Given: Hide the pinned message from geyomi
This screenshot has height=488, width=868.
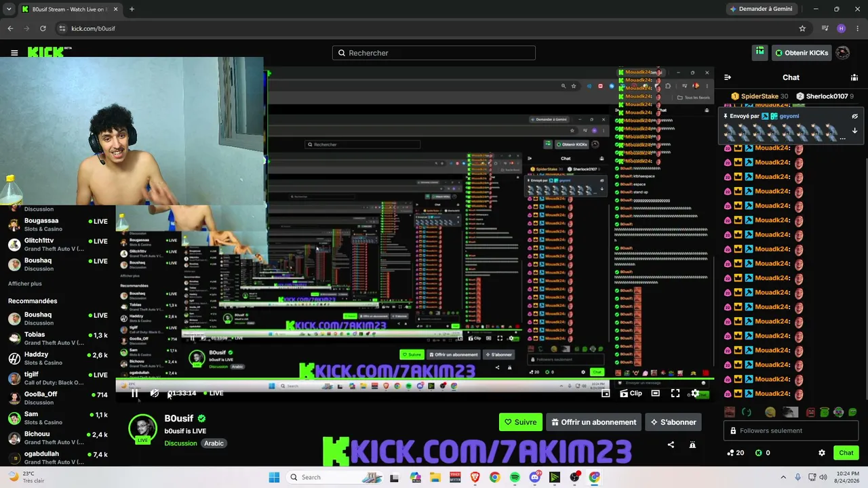Looking at the screenshot, I should click(x=854, y=116).
